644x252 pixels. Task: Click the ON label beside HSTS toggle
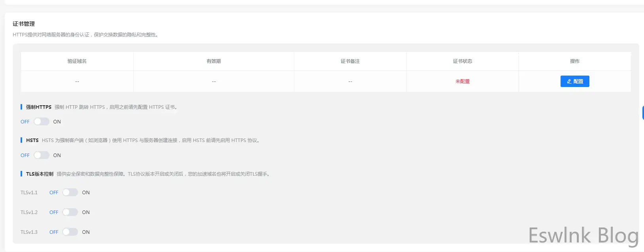[x=57, y=155]
